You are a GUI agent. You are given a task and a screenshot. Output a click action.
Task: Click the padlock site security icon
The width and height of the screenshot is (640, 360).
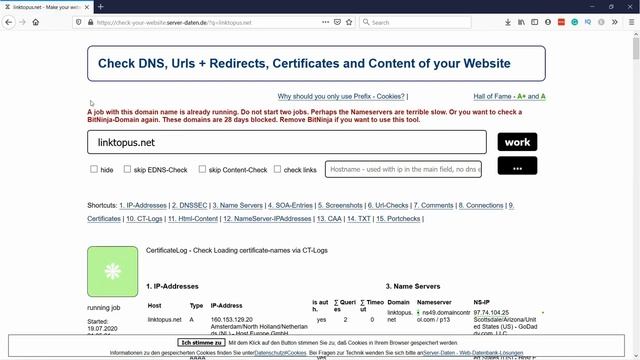[91, 22]
